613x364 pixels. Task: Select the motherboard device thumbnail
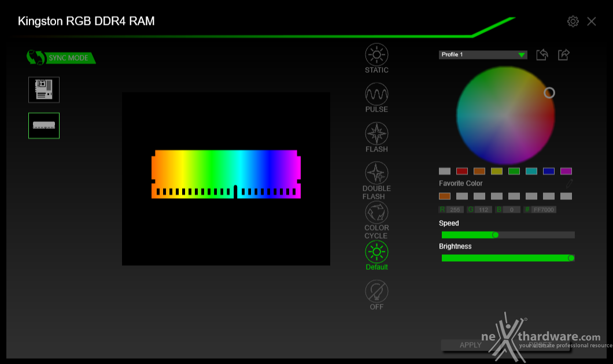[44, 90]
